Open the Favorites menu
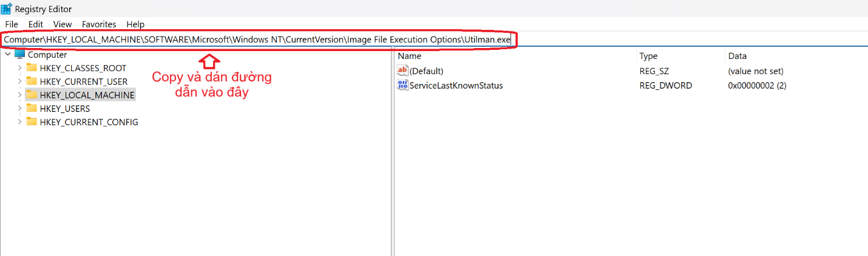 pyautogui.click(x=99, y=24)
